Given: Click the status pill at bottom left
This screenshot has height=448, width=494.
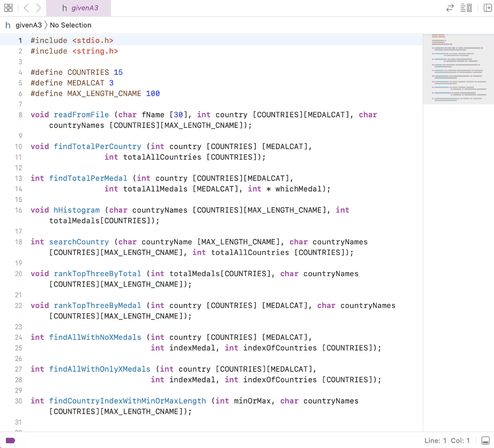Looking at the screenshot, I should click(11, 440).
